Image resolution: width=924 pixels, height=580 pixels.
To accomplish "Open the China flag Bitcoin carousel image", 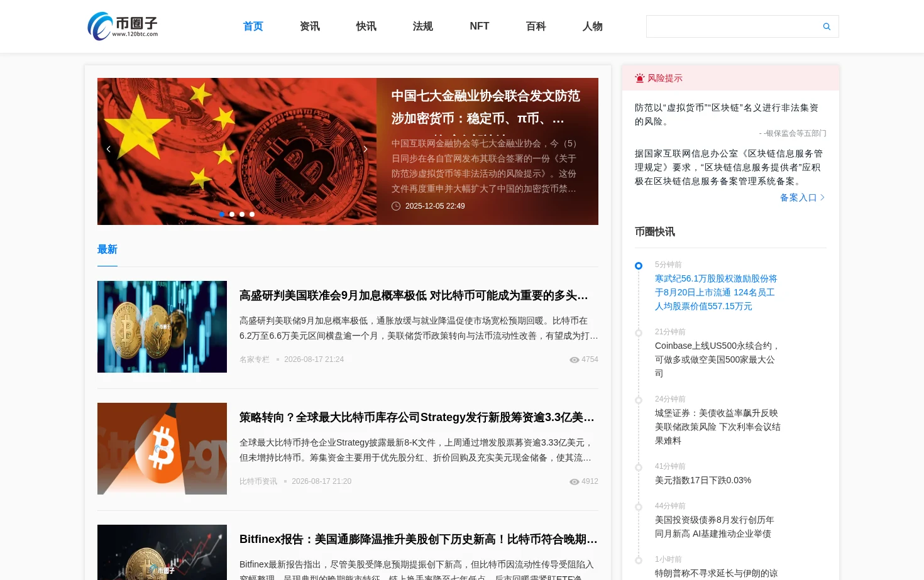I will click(237, 151).
